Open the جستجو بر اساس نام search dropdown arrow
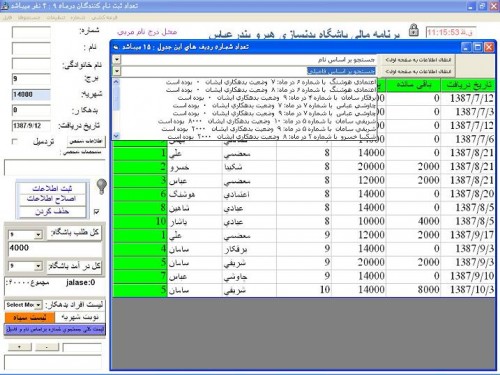Image resolution: width=500 pixels, height=375 pixels. (117, 59)
